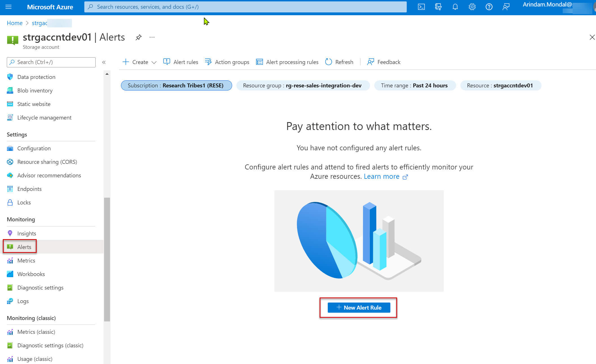Open Directories and subscriptions filter icon
Screen dimensions: 596x364
tap(438, 7)
